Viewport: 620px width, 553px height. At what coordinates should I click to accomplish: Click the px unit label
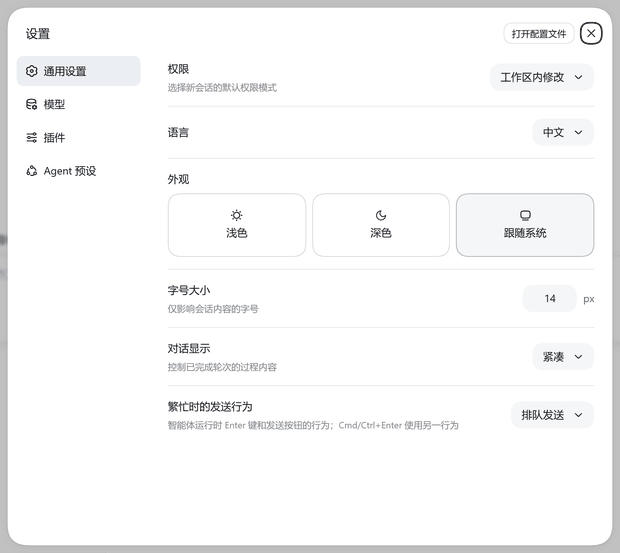click(589, 299)
